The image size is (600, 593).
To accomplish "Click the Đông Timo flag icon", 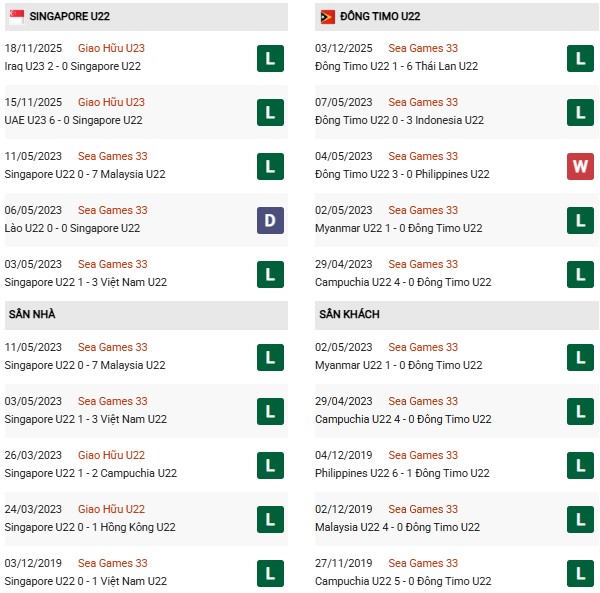I will [327, 17].
